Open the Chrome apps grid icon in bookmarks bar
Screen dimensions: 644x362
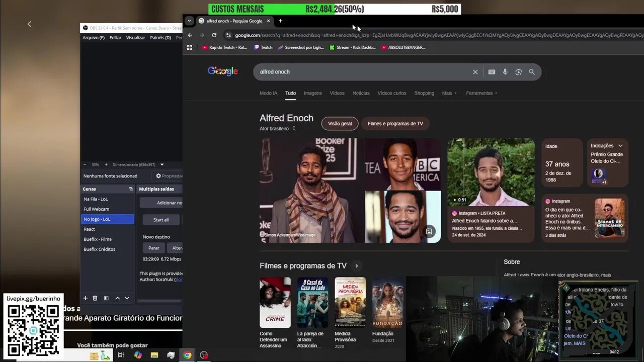point(190,47)
